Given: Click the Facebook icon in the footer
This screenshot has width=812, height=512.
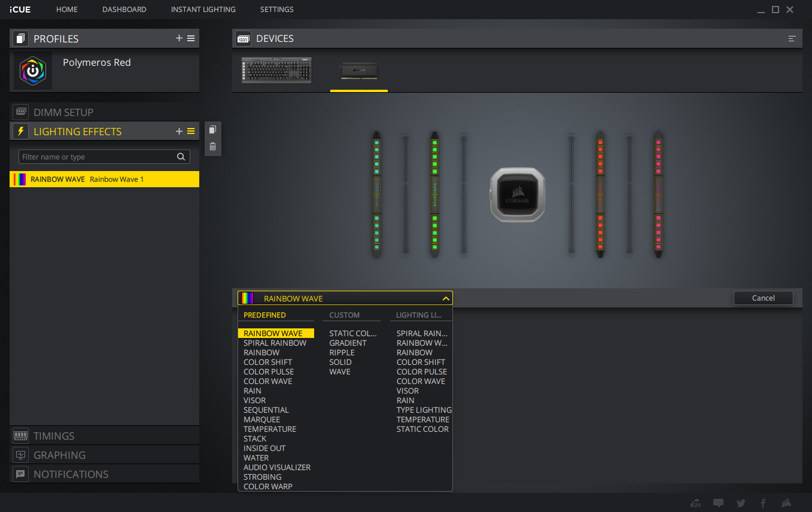Looking at the screenshot, I should [763, 503].
